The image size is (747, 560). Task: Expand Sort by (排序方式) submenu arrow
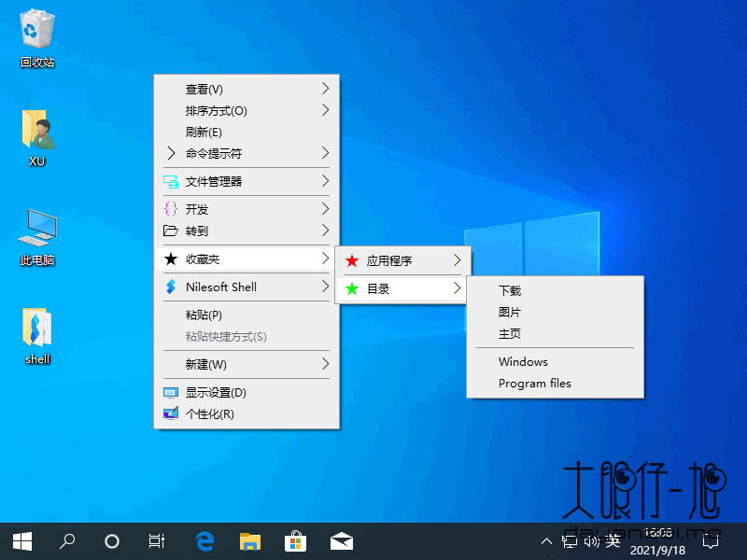click(x=325, y=110)
